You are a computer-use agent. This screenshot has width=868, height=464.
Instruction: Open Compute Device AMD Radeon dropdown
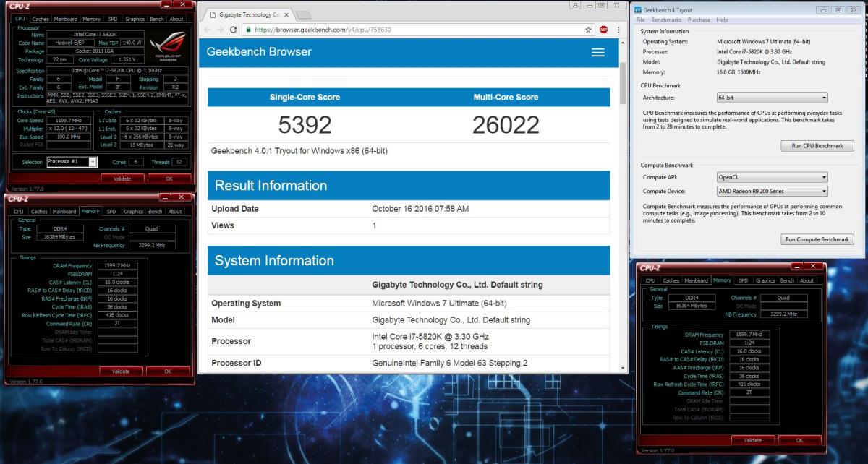(x=772, y=191)
